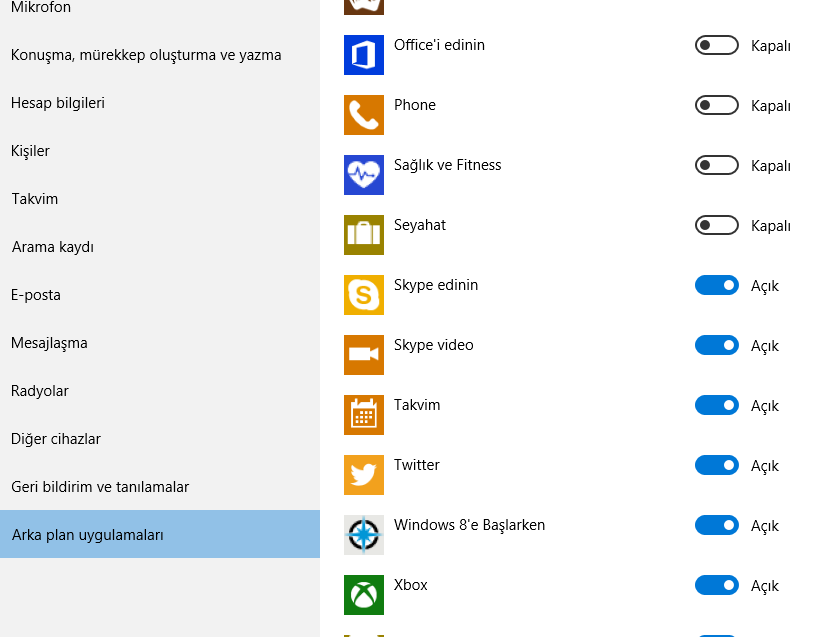Select the Skype video camera icon
The width and height of the screenshot is (832, 637).
tap(364, 355)
